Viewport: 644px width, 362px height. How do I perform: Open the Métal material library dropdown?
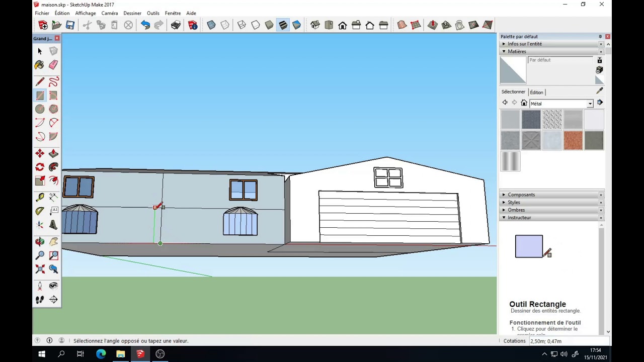590,104
